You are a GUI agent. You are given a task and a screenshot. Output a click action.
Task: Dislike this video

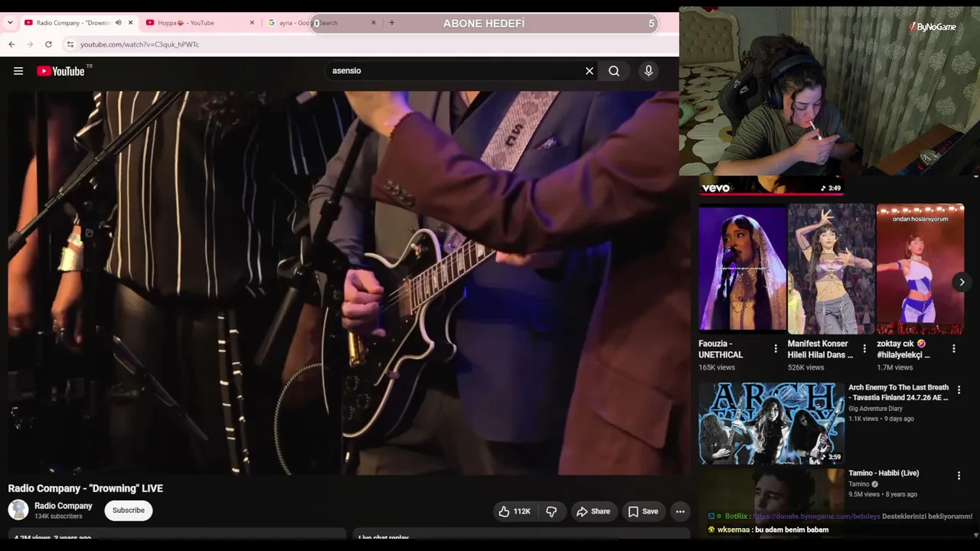point(551,511)
